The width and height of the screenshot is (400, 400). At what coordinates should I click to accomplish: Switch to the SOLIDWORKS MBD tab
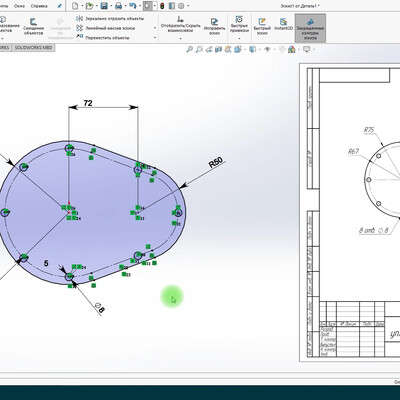(x=33, y=48)
